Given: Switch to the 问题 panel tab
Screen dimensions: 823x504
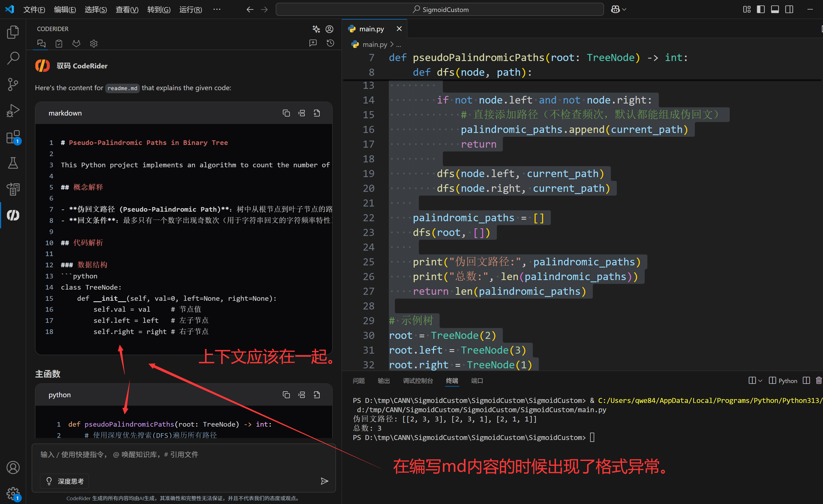Looking at the screenshot, I should tap(359, 381).
